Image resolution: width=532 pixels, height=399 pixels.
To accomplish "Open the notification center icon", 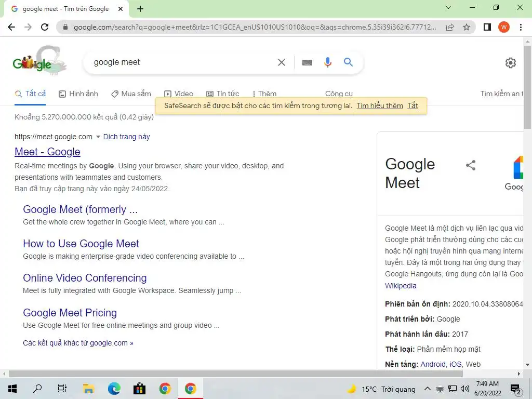I will (x=516, y=390).
